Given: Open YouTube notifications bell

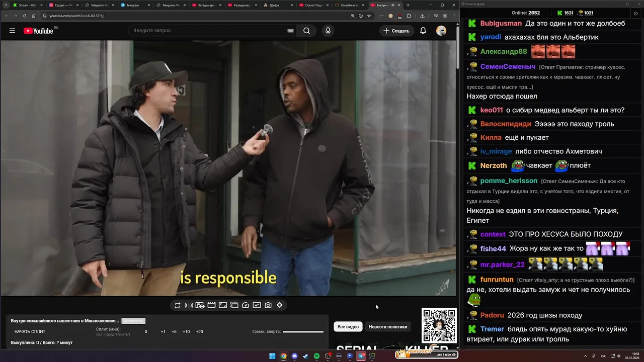Looking at the screenshot, I should pyautogui.click(x=423, y=31).
